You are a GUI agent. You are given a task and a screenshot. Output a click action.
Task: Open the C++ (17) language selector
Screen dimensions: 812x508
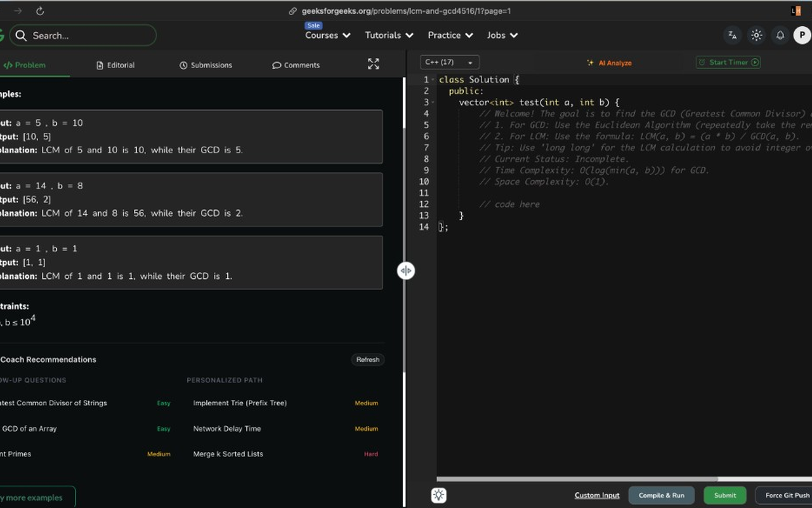(x=450, y=62)
